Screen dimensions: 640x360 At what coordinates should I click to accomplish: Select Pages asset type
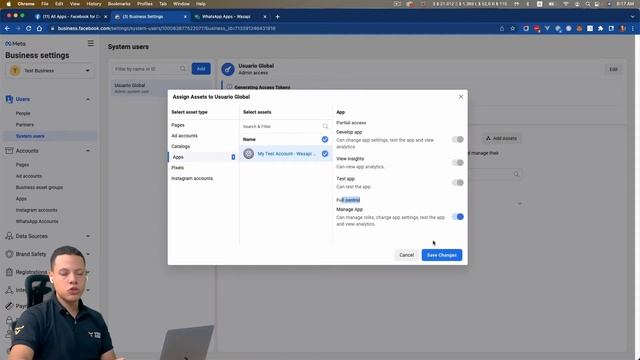178,125
